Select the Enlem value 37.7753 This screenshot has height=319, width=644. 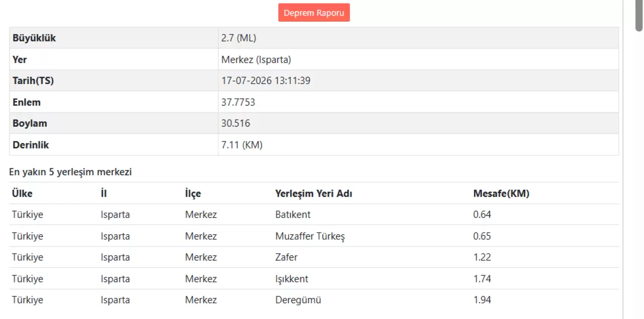238,102
